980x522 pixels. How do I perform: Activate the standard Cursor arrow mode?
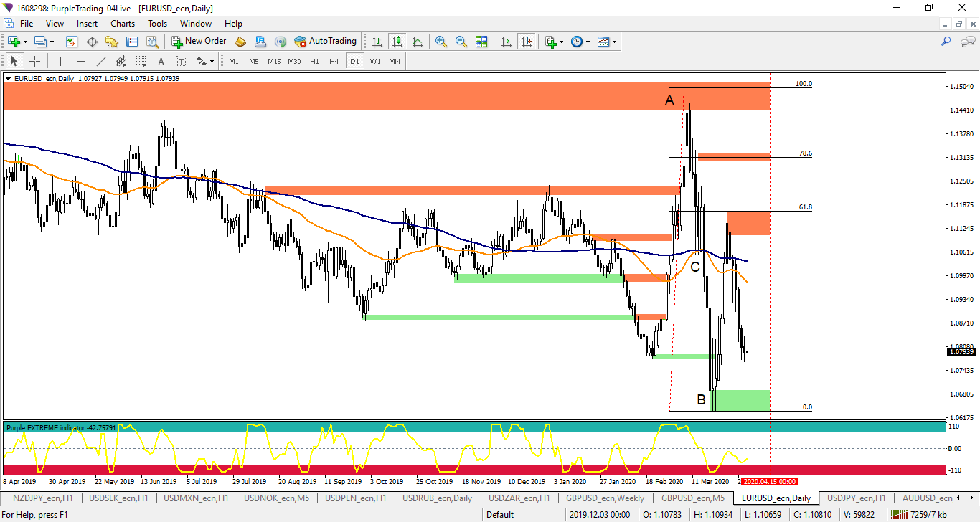[x=14, y=61]
